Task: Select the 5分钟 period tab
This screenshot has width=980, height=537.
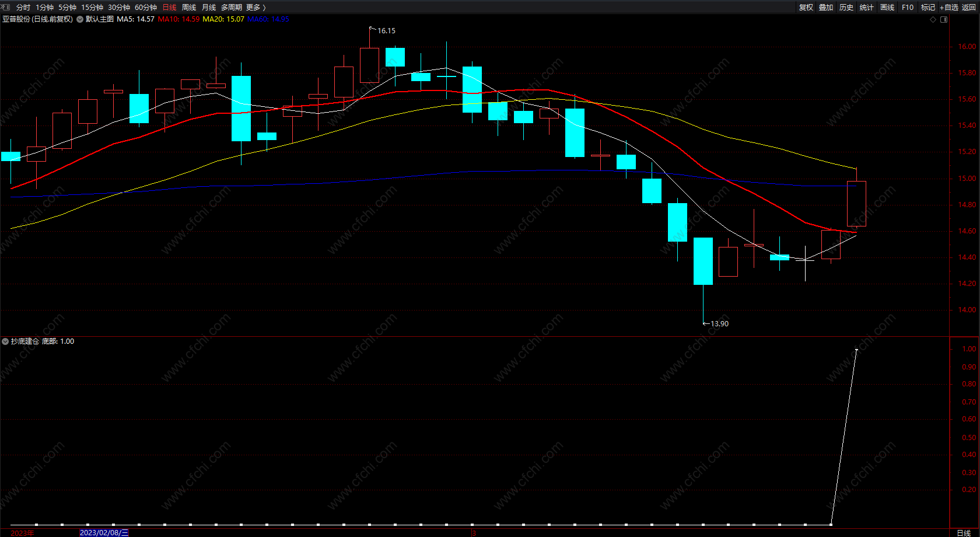Action: pyautogui.click(x=67, y=7)
